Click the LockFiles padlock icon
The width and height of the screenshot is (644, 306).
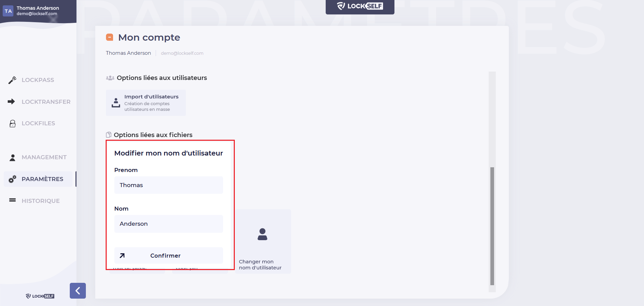tap(12, 124)
